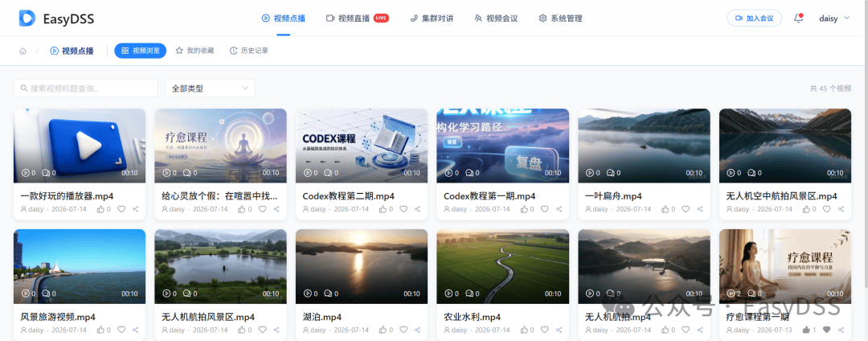Open the 农业水利.mp4 title link
This screenshot has height=341, width=868.
coord(473,317)
